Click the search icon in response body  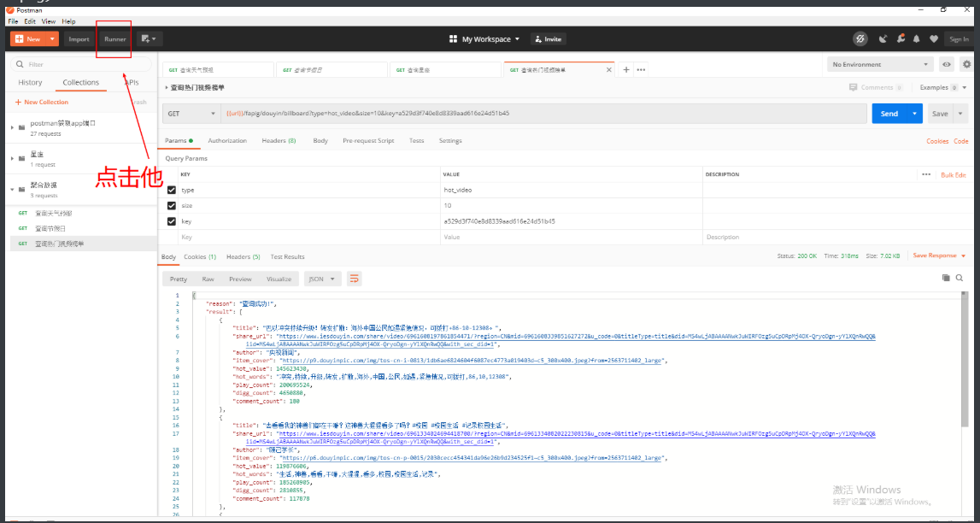pyautogui.click(x=959, y=278)
